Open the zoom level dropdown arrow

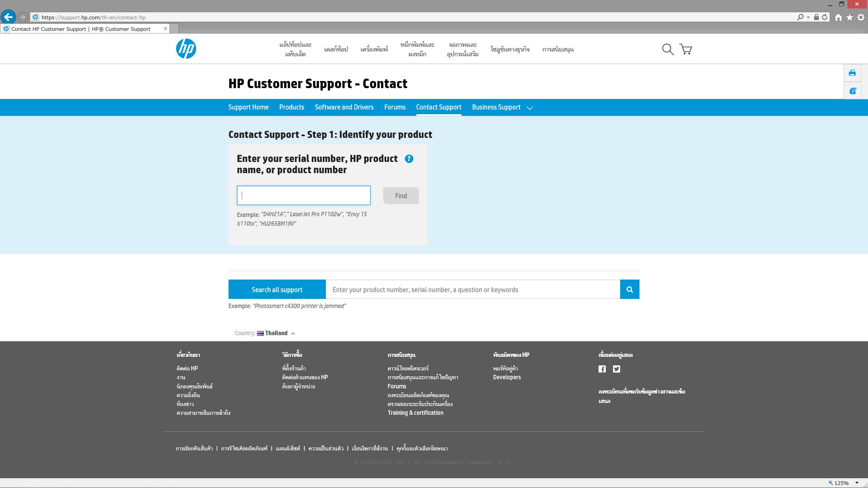[857, 483]
